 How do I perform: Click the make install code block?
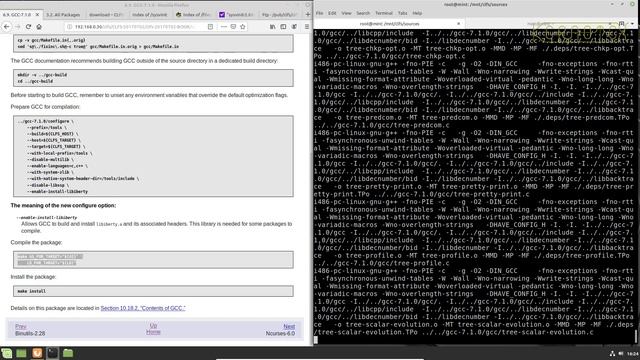pyautogui.click(x=153, y=291)
